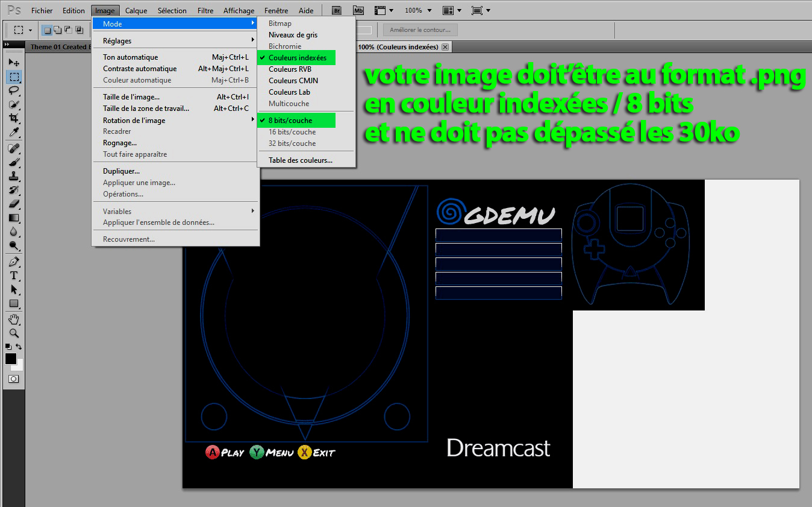Viewport: 812px width, 507px height.
Task: Click the Améliorer le contour button
Action: [420, 30]
